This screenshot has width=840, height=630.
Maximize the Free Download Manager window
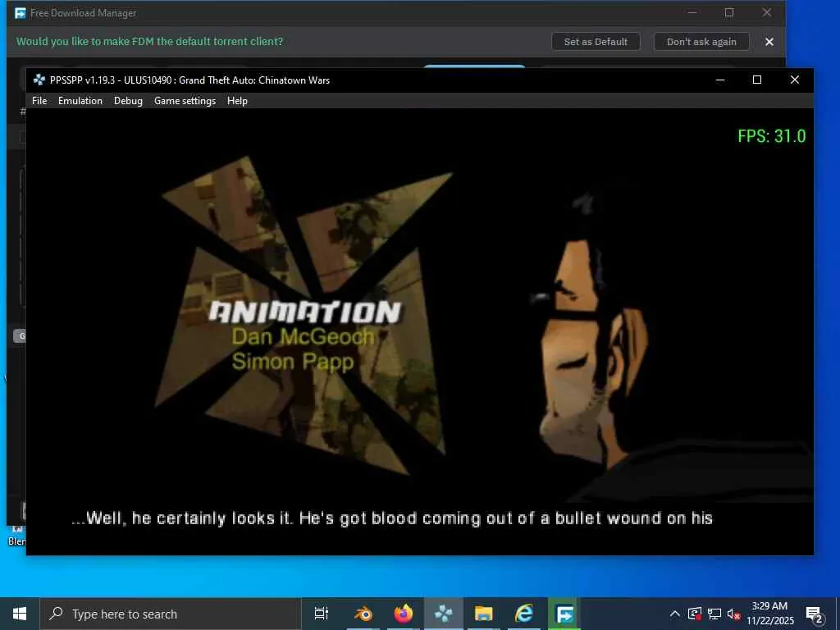(x=729, y=12)
